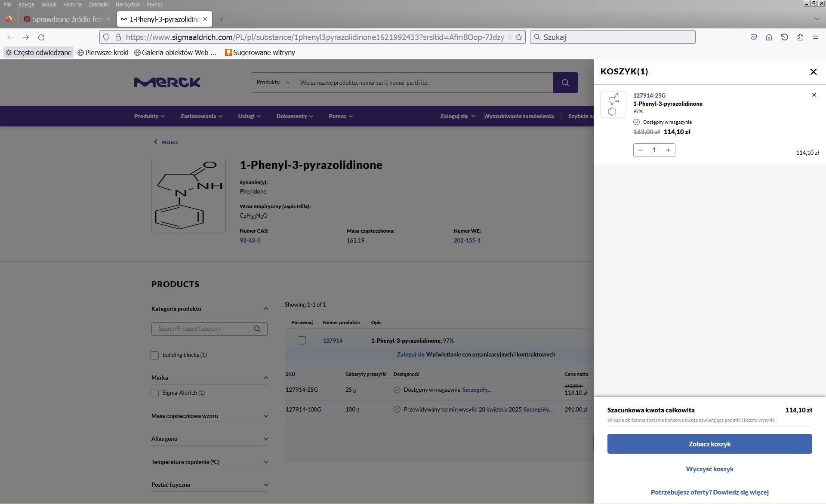Reload the page in browser toolbar
Screen dimensions: 826x504
coord(41,37)
